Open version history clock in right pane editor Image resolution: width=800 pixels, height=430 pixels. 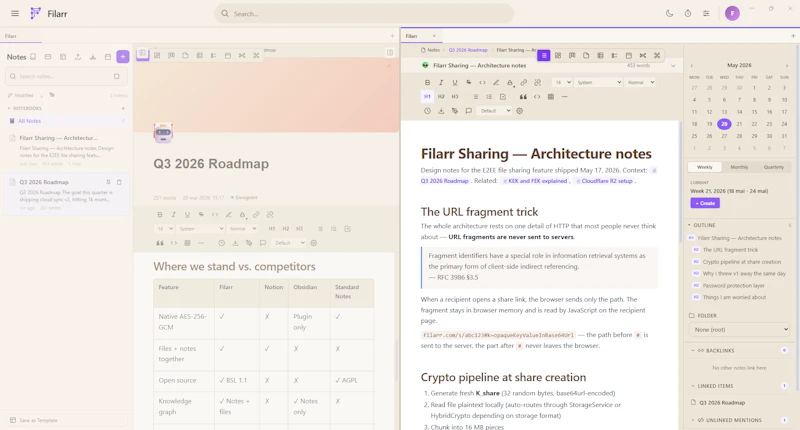(427, 111)
